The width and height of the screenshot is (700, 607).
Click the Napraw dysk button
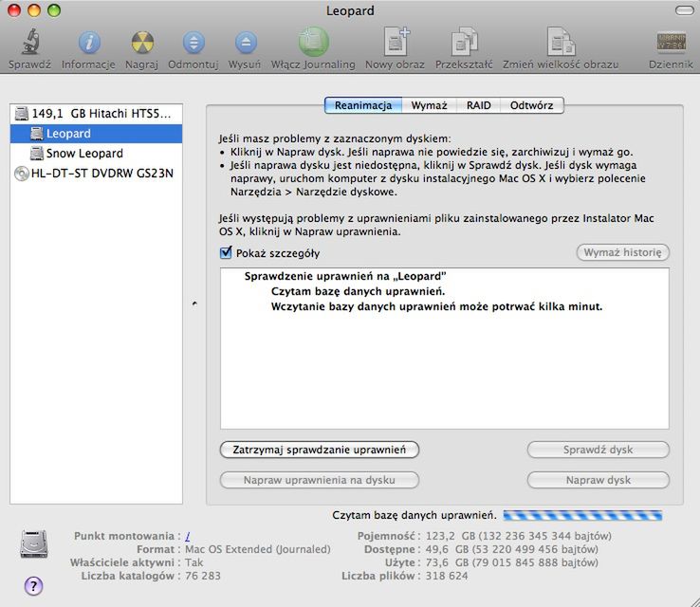(x=599, y=480)
